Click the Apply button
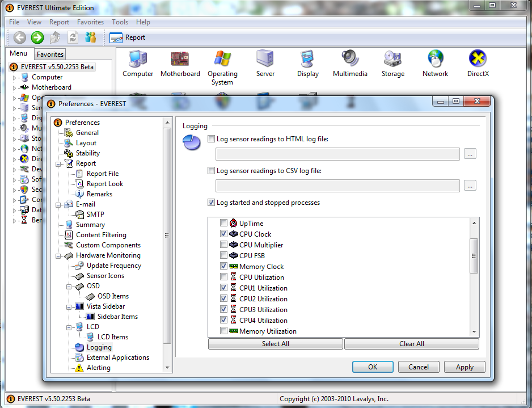532x408 pixels. (x=465, y=367)
